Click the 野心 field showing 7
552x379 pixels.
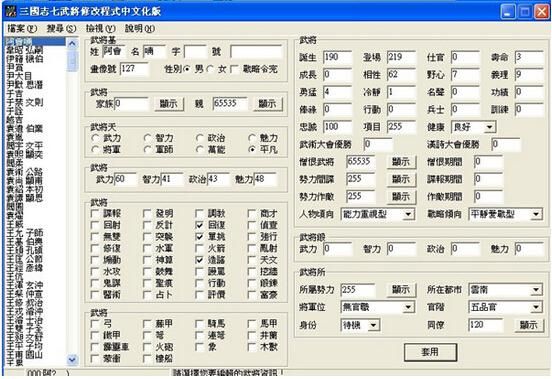[x=465, y=75]
